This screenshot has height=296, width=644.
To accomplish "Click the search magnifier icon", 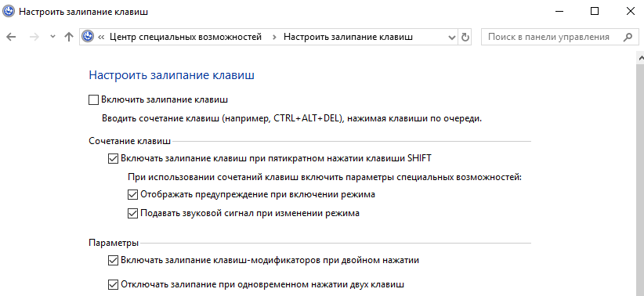I will [x=628, y=37].
